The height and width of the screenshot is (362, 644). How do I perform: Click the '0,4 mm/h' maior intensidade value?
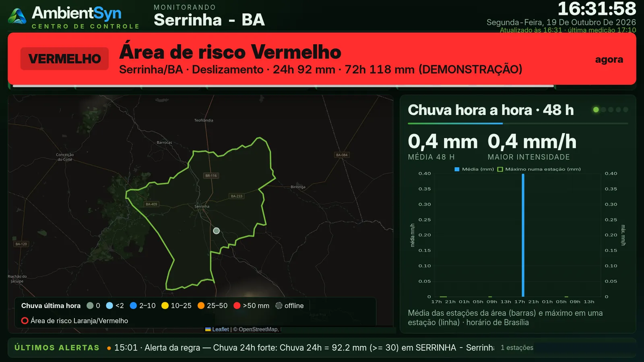(532, 142)
